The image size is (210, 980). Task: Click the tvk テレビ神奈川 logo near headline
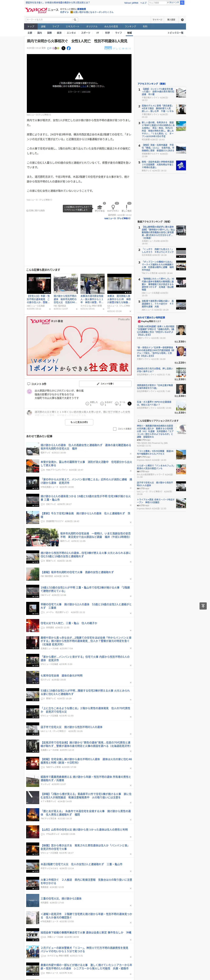pyautogui.click(x=118, y=48)
